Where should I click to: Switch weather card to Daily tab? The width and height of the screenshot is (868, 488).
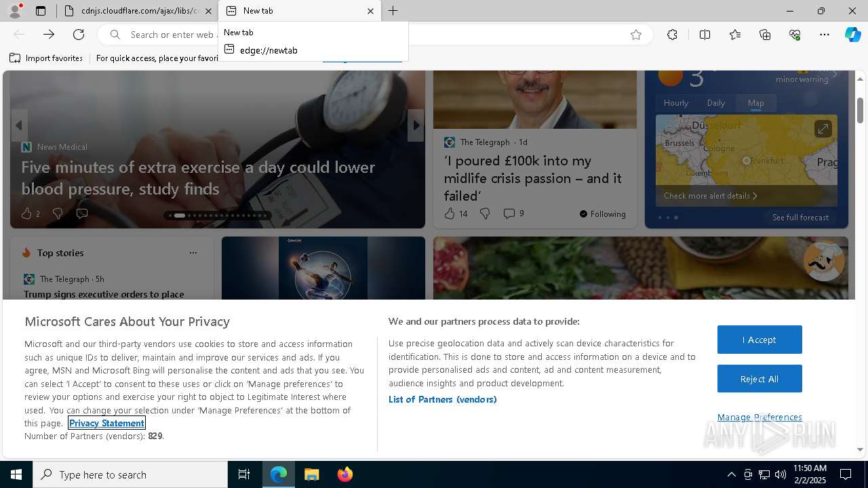click(716, 103)
